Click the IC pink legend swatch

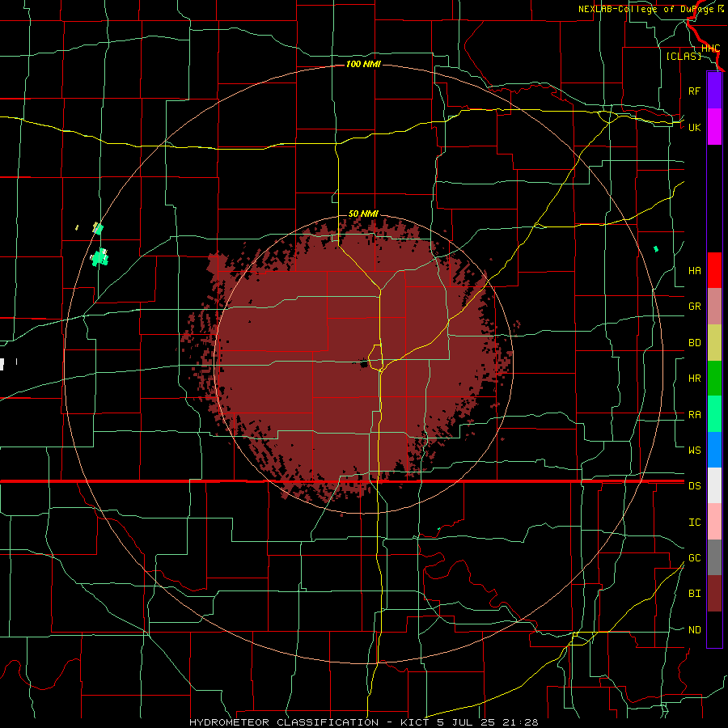coord(714,522)
